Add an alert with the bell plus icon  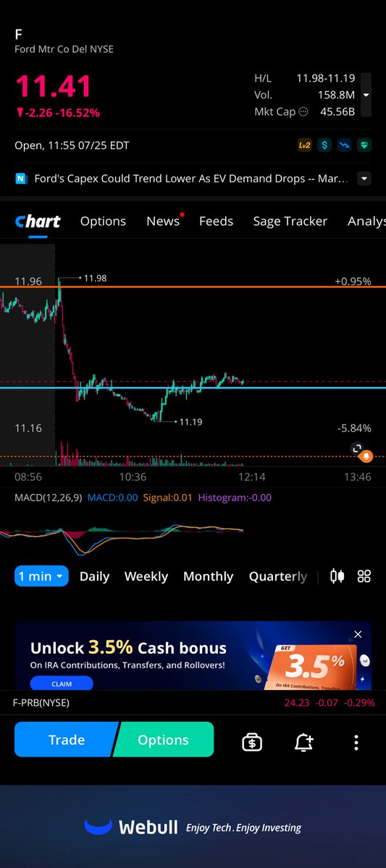[304, 741]
